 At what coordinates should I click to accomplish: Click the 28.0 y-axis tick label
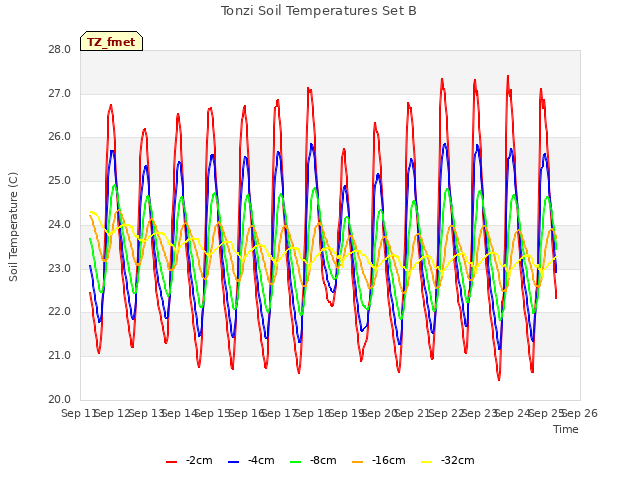pos(59,50)
